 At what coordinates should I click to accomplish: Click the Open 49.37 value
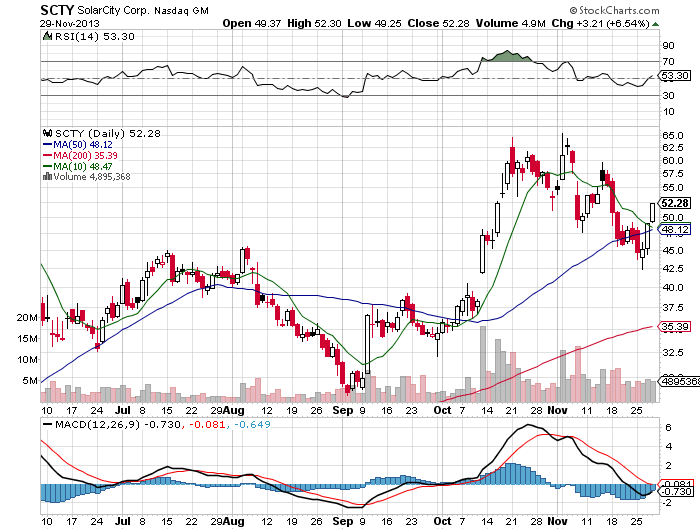point(252,23)
